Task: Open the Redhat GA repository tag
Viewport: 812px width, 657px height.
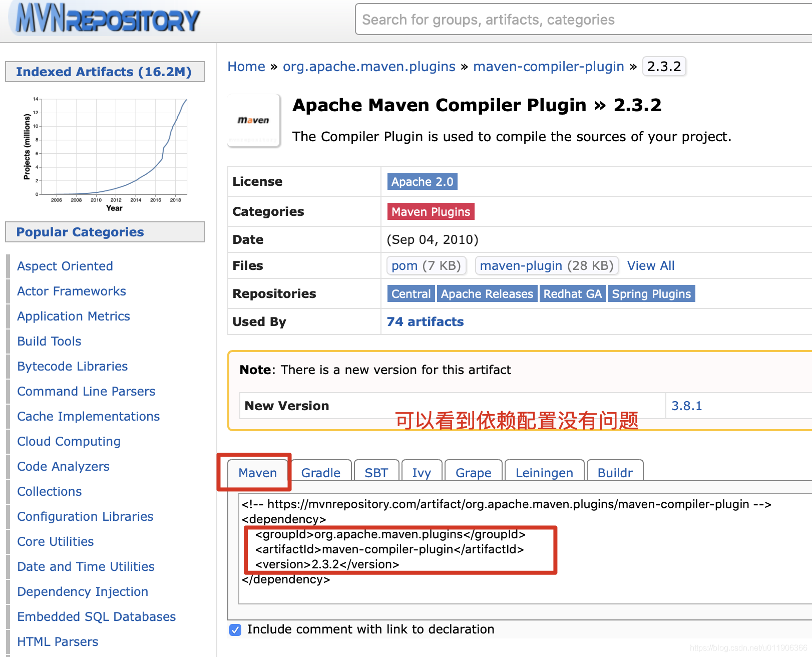Action: 573,293
